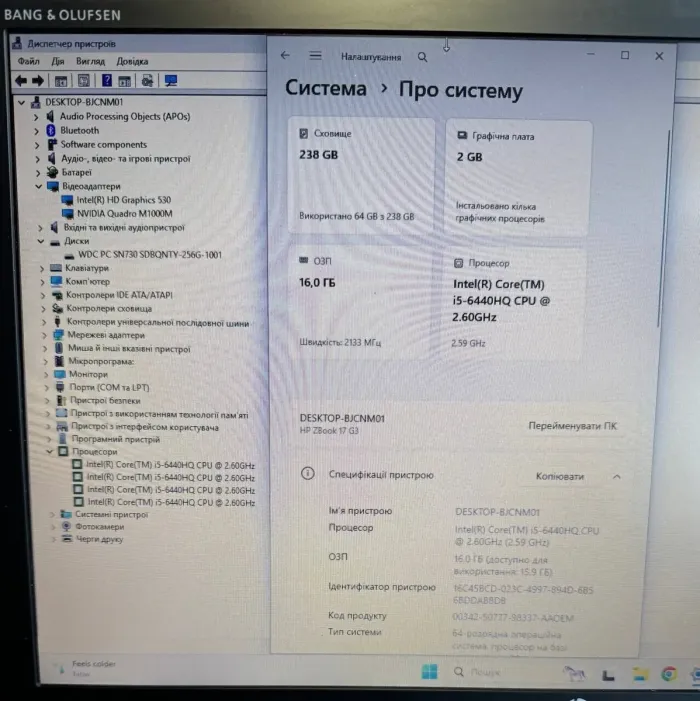Go back using the Settings window back arrow
The height and width of the screenshot is (701, 700).
point(286,56)
